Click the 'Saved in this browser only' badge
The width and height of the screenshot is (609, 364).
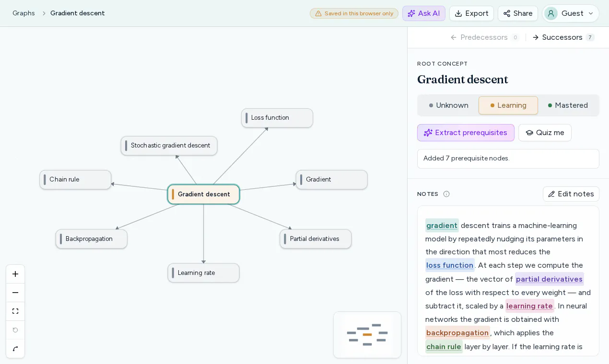click(354, 13)
